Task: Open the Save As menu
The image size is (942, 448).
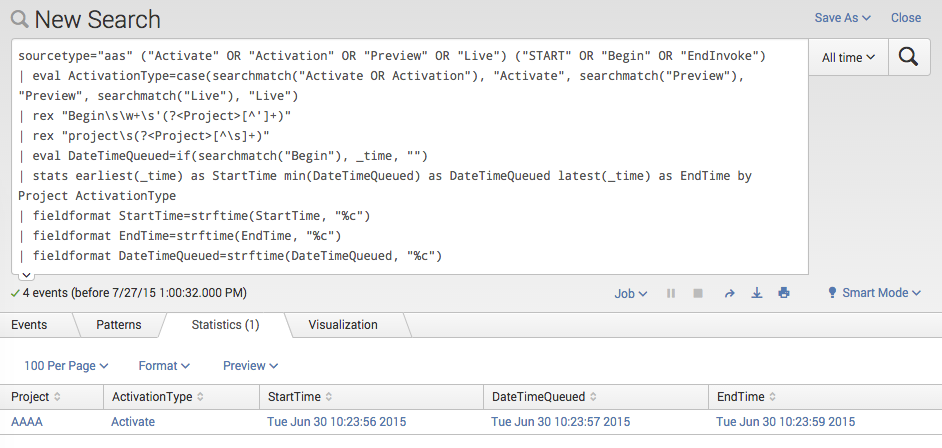Action: (x=842, y=18)
